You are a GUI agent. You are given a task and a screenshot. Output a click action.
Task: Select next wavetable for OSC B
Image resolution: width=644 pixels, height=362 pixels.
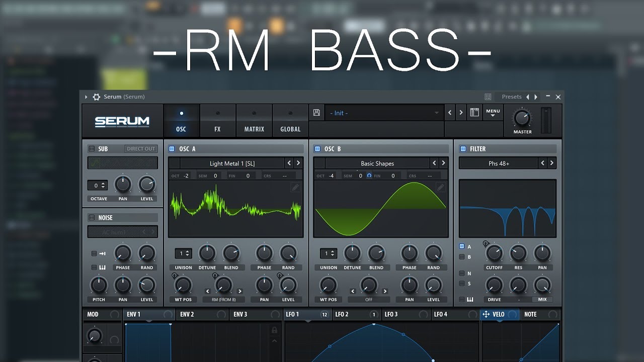tap(443, 163)
